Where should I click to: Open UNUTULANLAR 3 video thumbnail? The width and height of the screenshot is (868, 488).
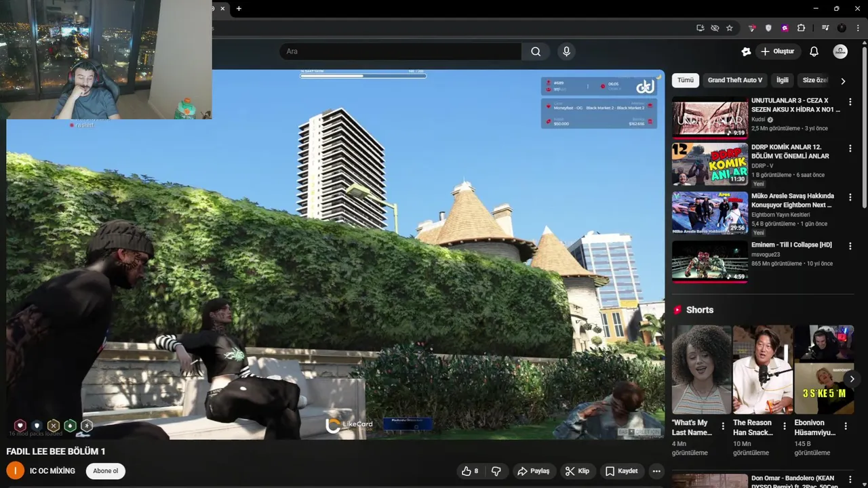pyautogui.click(x=710, y=118)
